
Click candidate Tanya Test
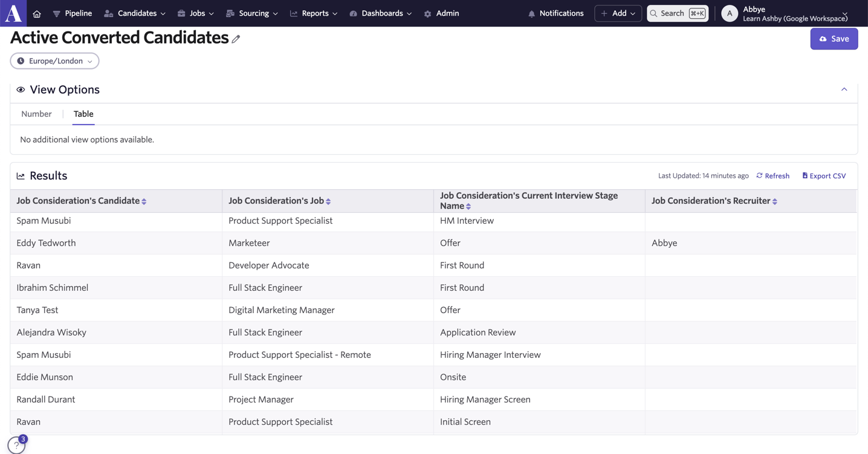37,310
